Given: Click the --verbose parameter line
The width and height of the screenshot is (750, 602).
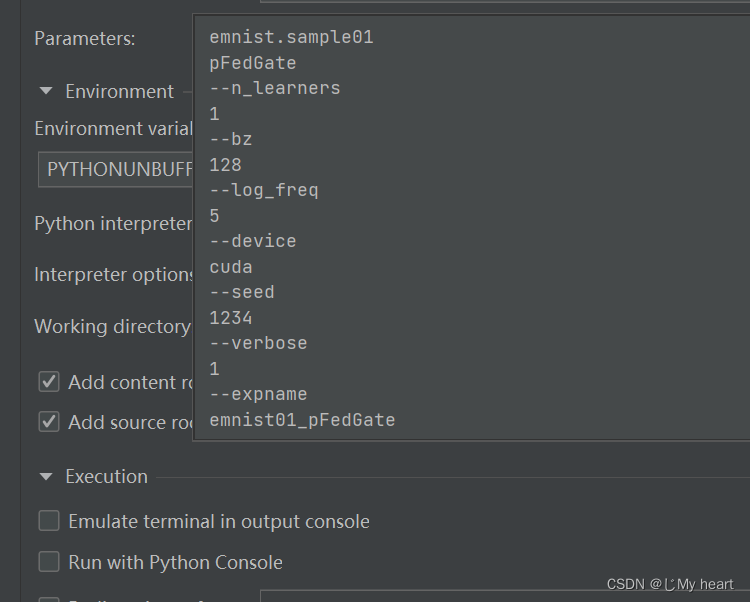Looking at the screenshot, I should click(258, 343).
